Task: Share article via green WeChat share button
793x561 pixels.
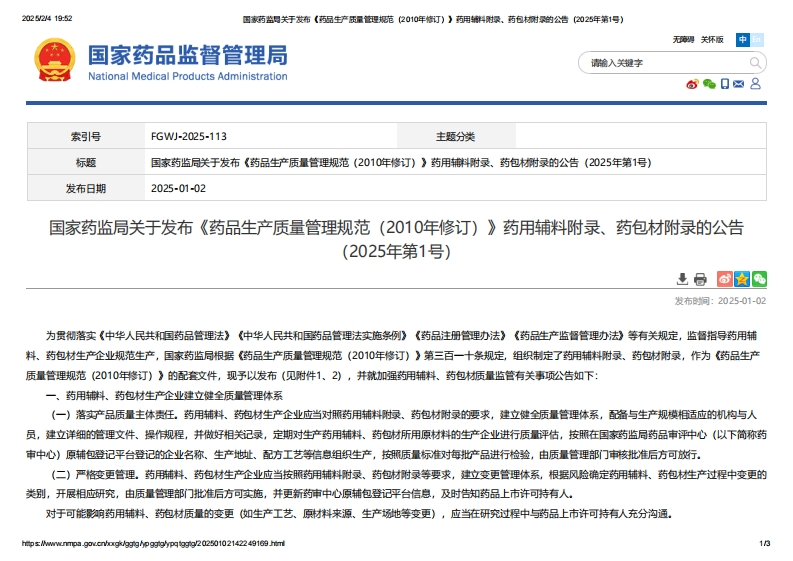Action: tap(759, 279)
